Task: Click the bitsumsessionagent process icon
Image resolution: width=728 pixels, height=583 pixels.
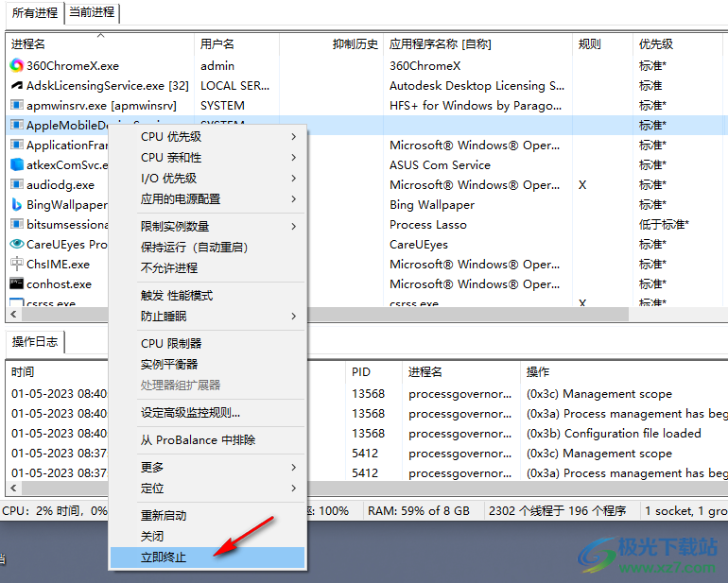Action: (x=17, y=225)
